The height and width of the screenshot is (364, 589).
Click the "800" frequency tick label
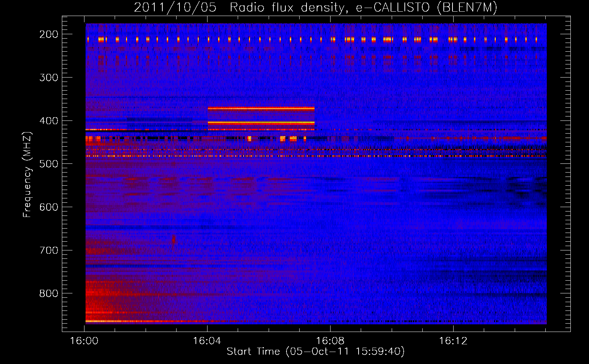pyautogui.click(x=49, y=293)
